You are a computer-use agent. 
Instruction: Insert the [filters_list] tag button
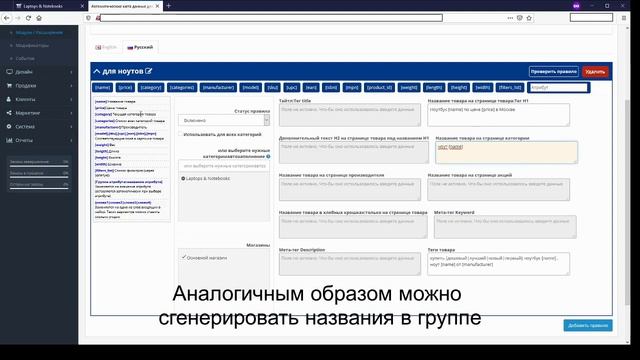coord(510,87)
